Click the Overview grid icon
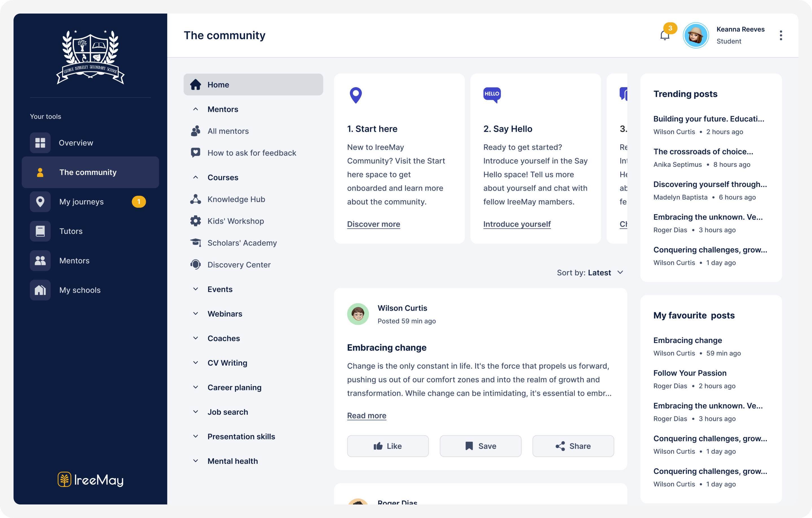Image resolution: width=812 pixels, height=518 pixels. tap(40, 143)
